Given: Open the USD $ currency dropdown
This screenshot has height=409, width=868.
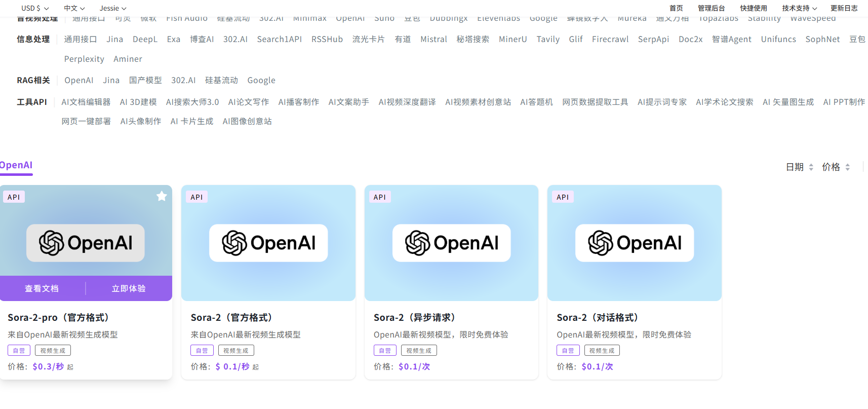Looking at the screenshot, I should point(35,8).
